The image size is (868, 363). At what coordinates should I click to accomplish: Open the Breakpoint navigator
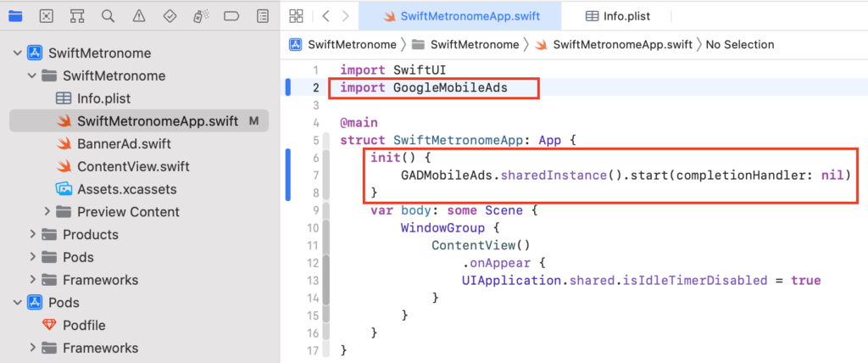click(231, 16)
